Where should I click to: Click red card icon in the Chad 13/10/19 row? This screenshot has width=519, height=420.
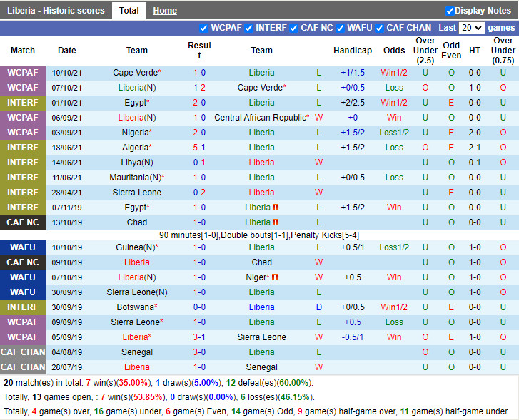tap(275, 222)
